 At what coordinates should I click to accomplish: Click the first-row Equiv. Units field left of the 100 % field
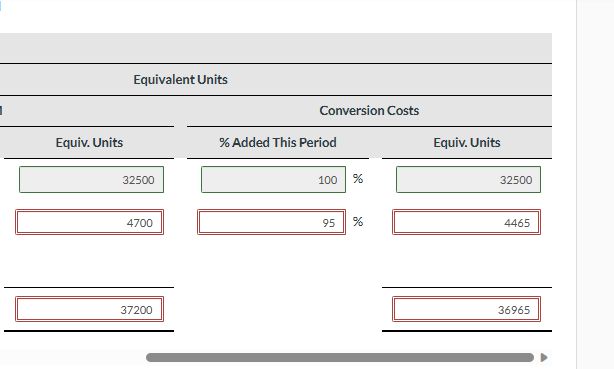[x=91, y=179]
